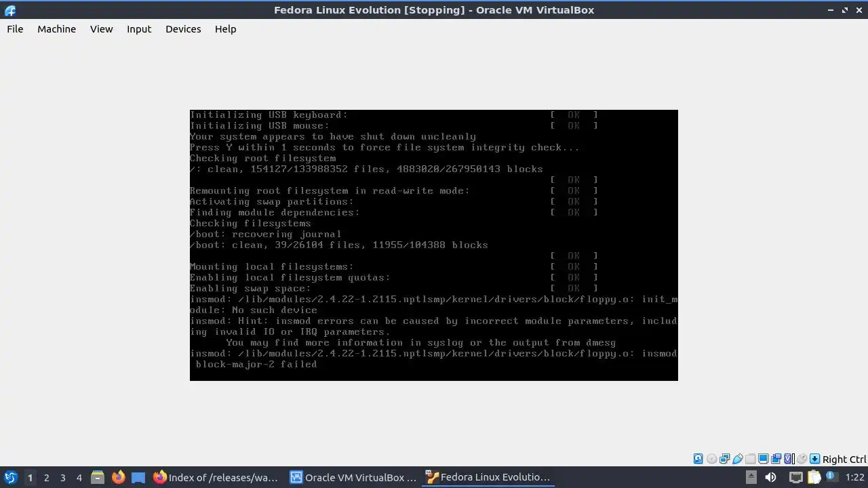This screenshot has height=488, width=868.
Task: Click the hard disk activity indicator
Action: [698, 459]
